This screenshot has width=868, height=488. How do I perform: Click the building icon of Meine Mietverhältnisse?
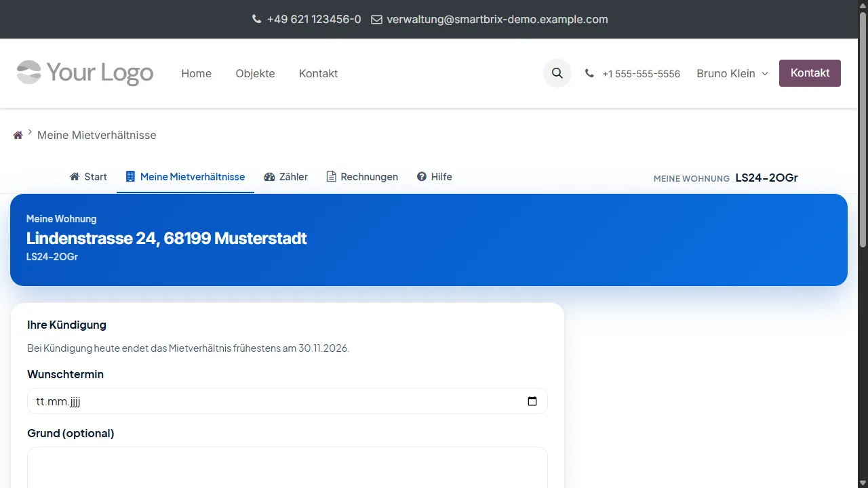click(x=131, y=177)
